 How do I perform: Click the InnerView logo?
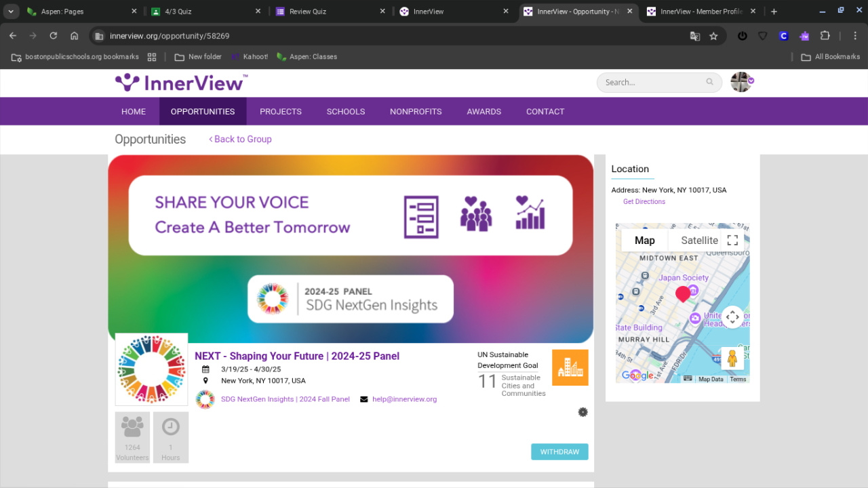tap(181, 83)
